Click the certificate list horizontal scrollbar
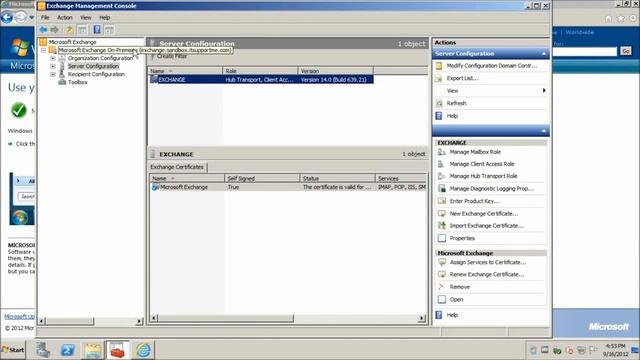This screenshot has height=360, width=640. pos(226,318)
